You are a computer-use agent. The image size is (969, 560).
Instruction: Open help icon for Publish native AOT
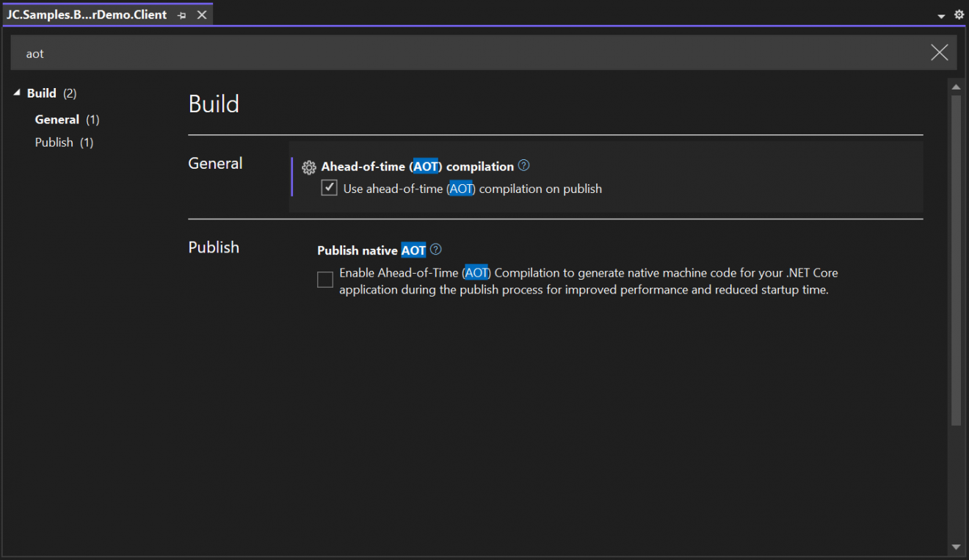coord(436,250)
